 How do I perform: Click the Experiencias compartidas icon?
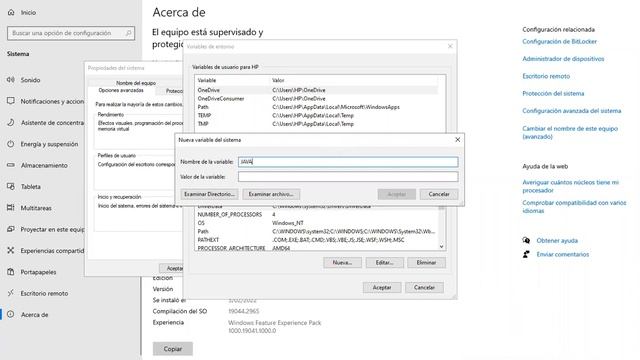pos(11,250)
